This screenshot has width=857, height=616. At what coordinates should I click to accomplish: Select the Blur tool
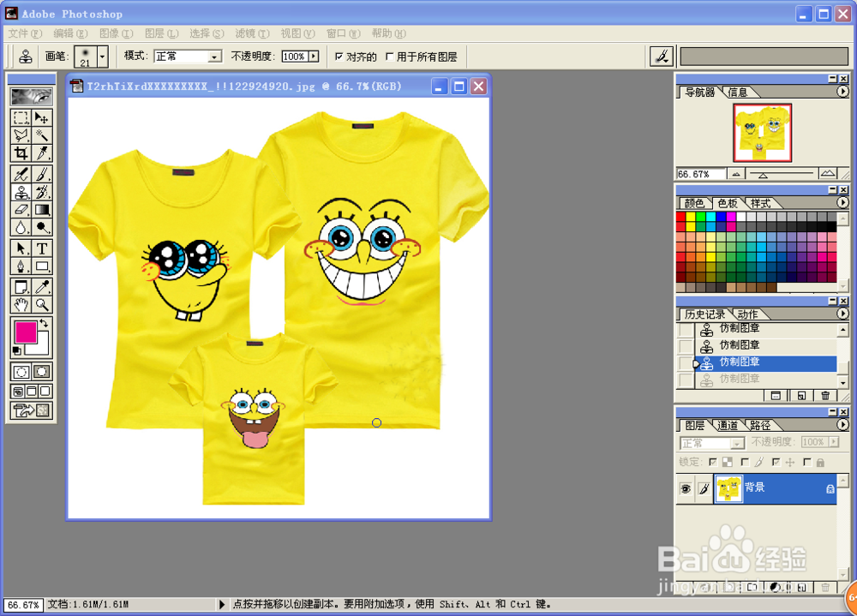coord(21,227)
